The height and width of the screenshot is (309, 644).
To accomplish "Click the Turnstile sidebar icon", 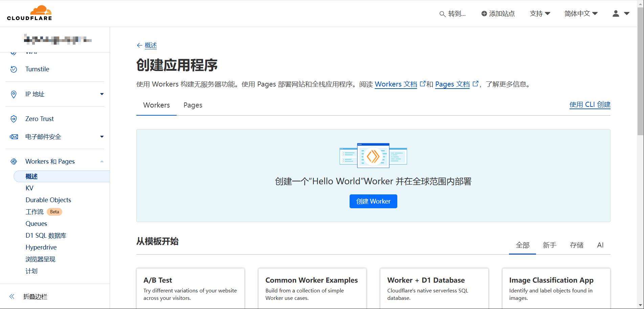I will (14, 69).
